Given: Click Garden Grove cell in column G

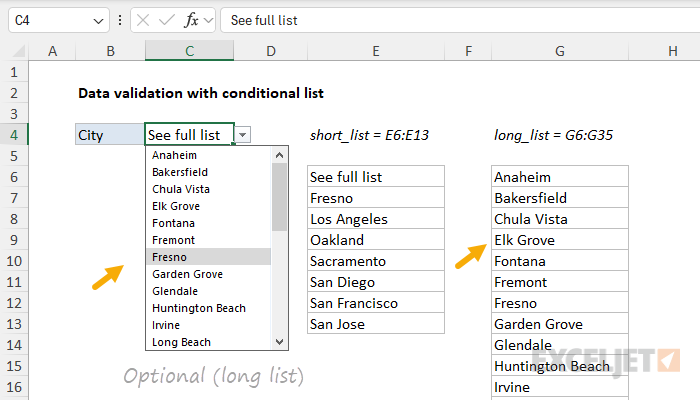Looking at the screenshot, I should click(x=560, y=323).
